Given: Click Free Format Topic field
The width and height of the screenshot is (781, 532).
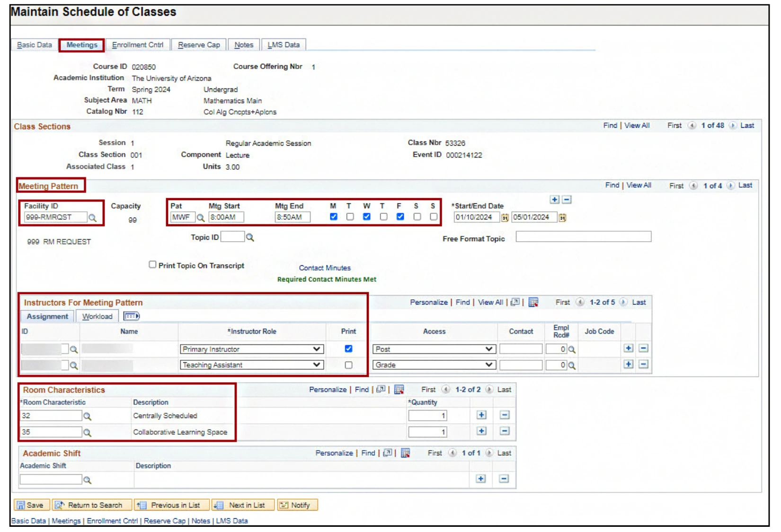Looking at the screenshot, I should (x=584, y=237).
